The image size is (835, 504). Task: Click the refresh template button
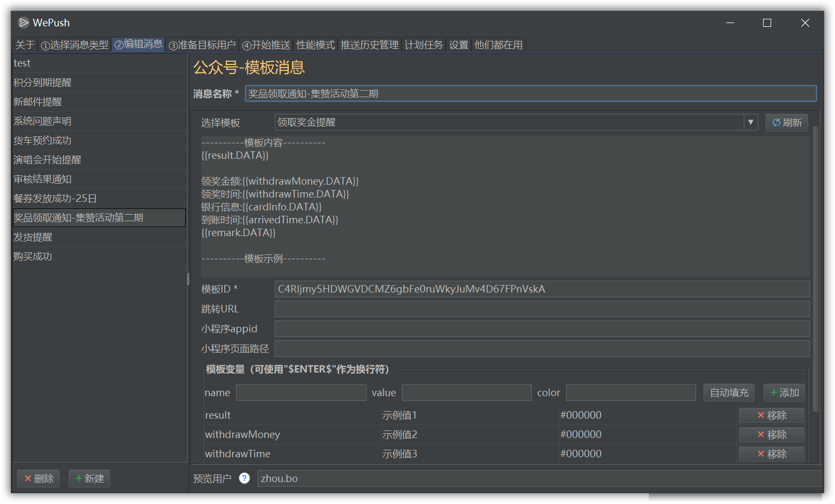[x=786, y=122]
